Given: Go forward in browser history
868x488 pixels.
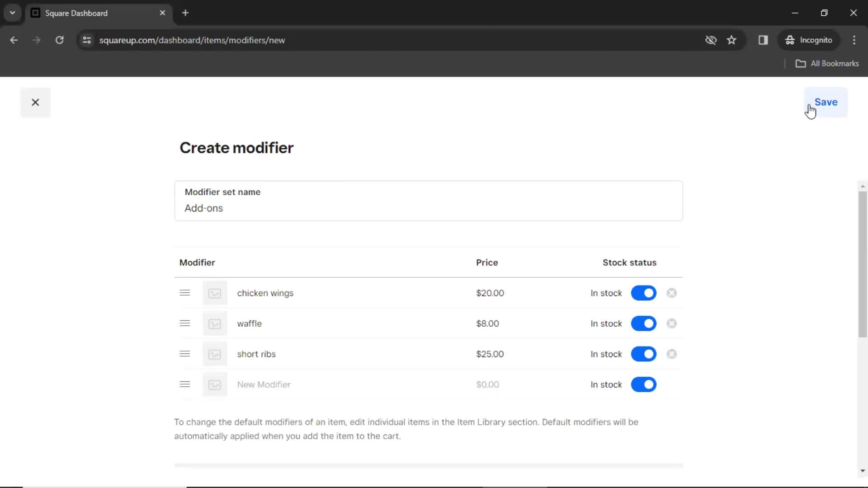Looking at the screenshot, I should click(37, 40).
